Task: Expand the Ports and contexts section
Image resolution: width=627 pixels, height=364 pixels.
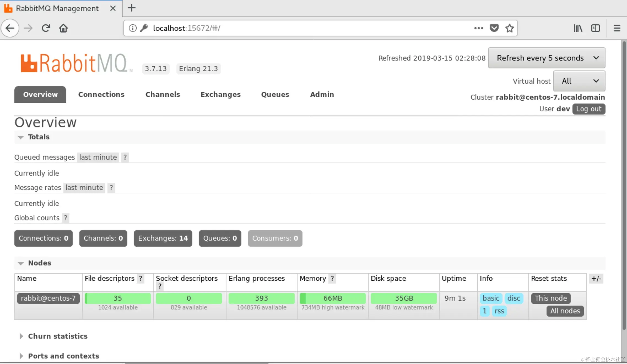Action: (x=63, y=356)
